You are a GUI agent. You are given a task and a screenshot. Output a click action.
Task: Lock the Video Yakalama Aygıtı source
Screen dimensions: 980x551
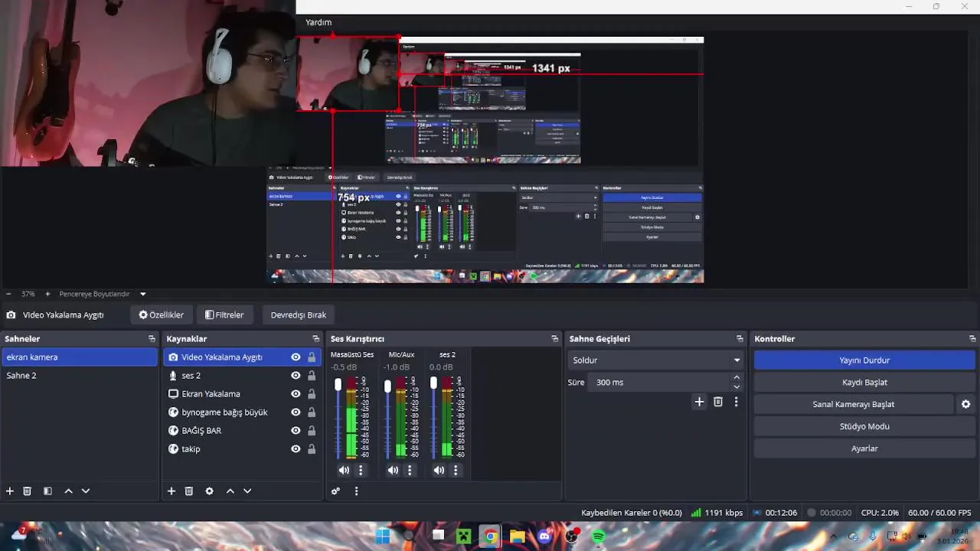(x=312, y=357)
